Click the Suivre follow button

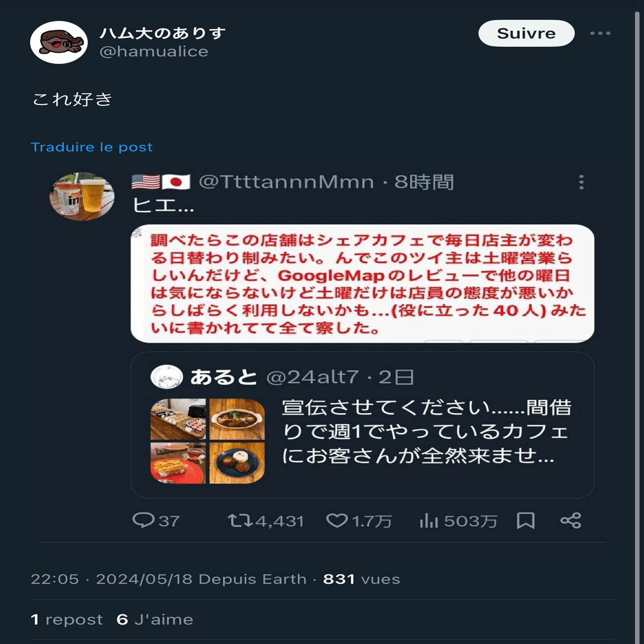(x=526, y=33)
